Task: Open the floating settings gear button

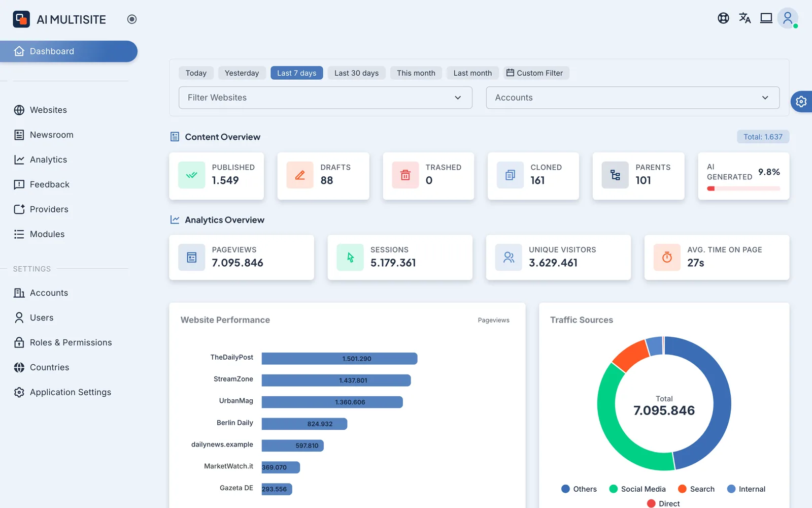Action: click(801, 102)
